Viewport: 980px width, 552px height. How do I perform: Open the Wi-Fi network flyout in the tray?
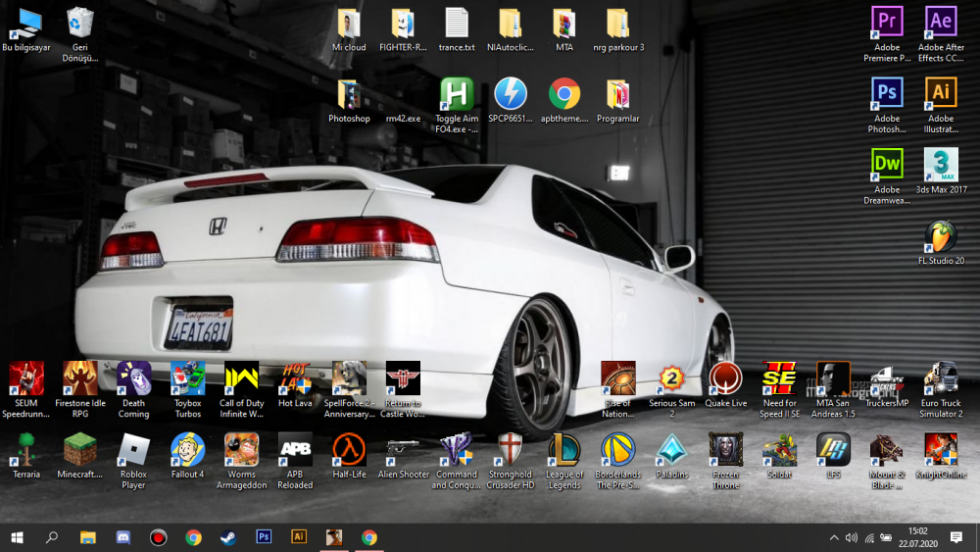tap(868, 537)
